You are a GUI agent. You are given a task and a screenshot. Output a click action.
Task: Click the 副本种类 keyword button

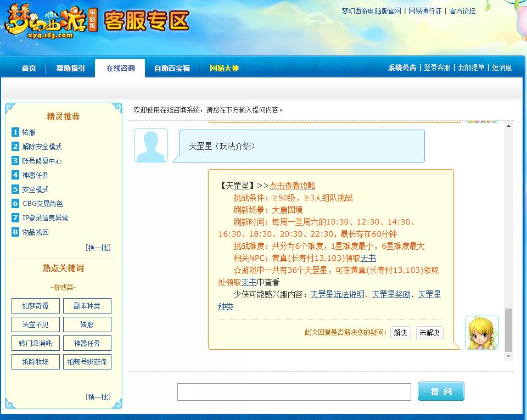pyautogui.click(x=87, y=306)
